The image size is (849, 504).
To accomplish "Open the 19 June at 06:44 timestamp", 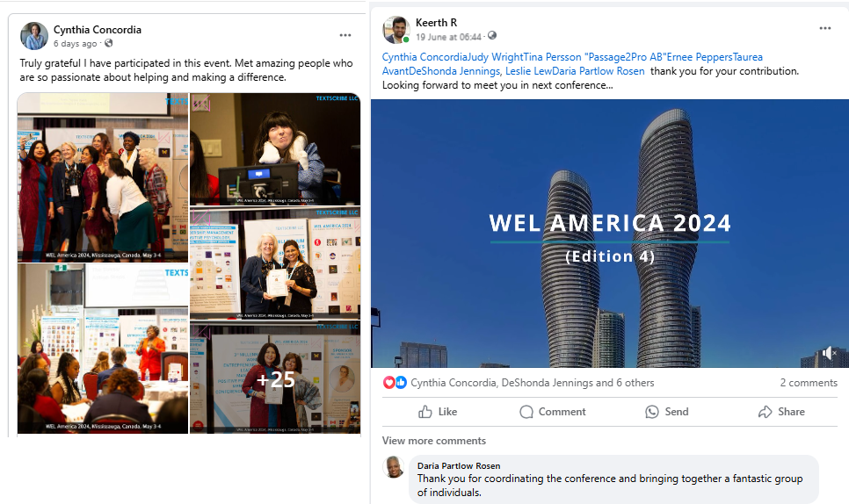I will [x=448, y=37].
